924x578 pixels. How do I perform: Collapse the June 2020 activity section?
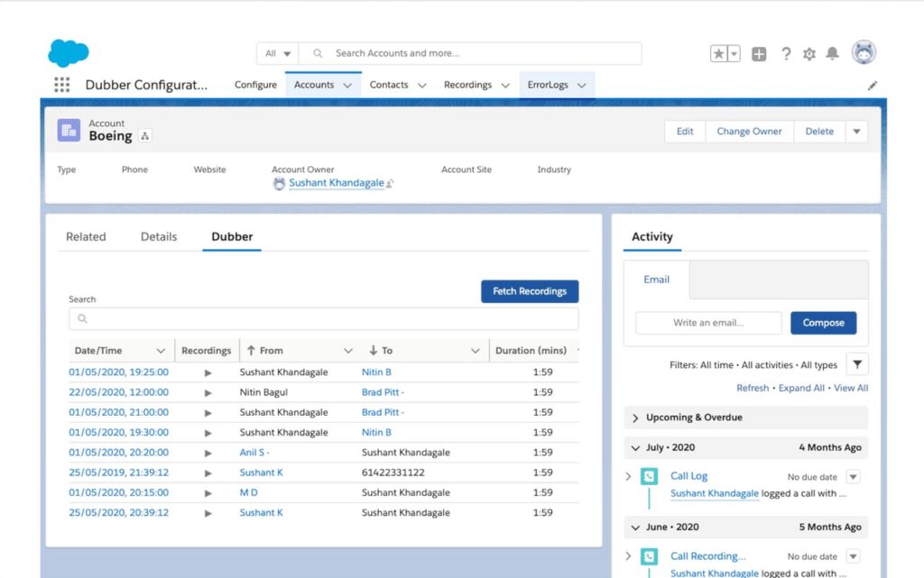pyautogui.click(x=635, y=528)
